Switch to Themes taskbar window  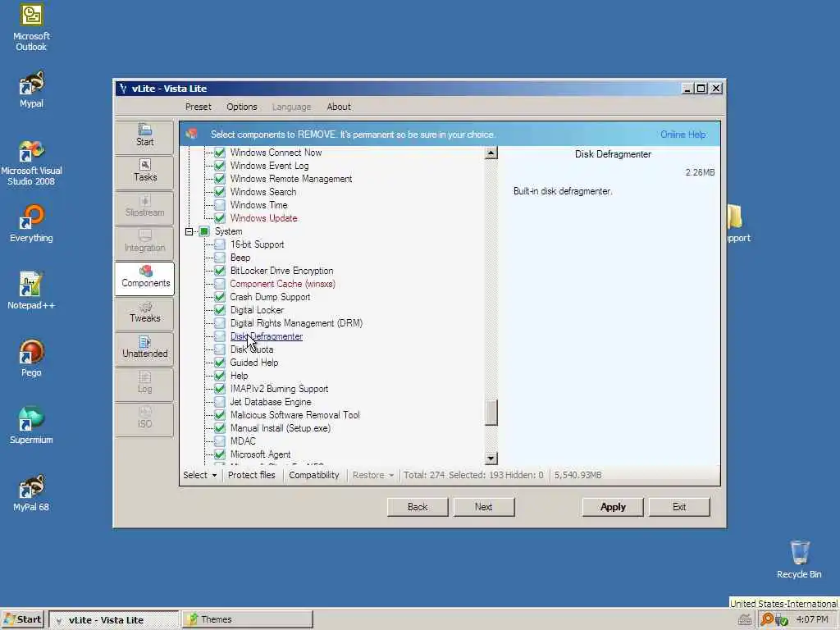[x=248, y=619]
